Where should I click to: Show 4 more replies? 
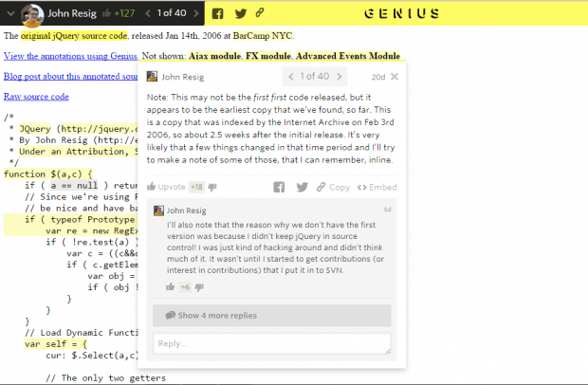coord(272,315)
